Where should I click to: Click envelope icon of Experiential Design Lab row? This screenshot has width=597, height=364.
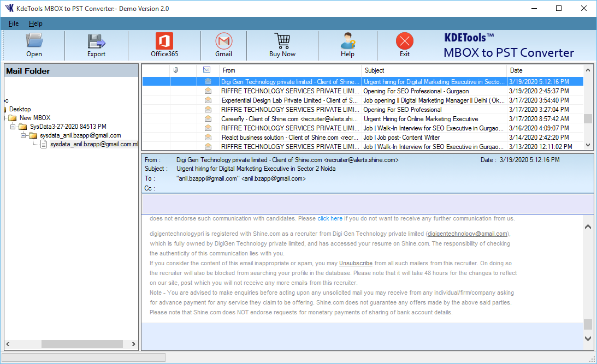pyautogui.click(x=208, y=100)
